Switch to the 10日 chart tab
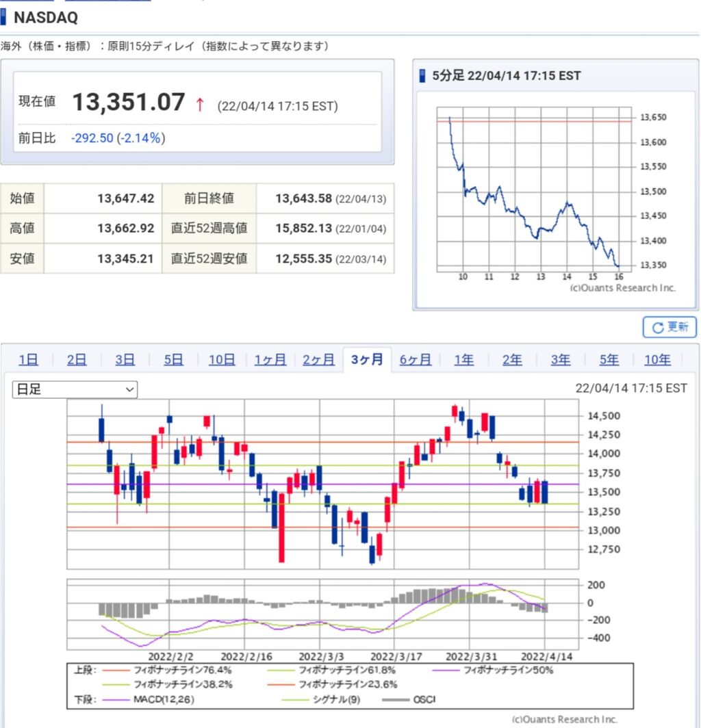701x728 pixels. tap(222, 359)
